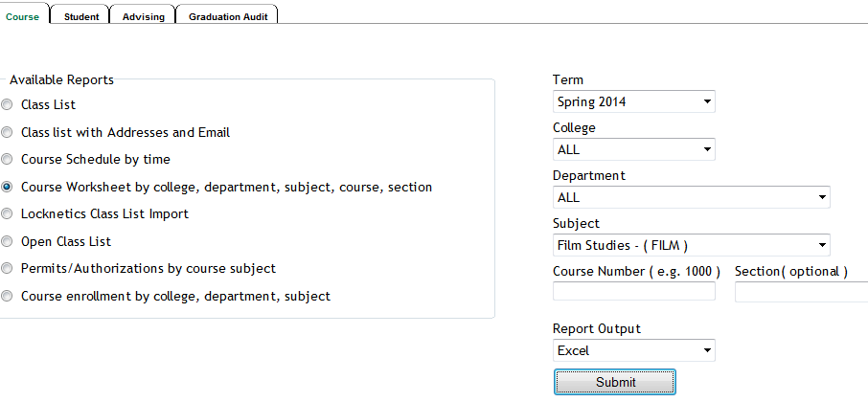Select Course enrollment by college report

(8, 297)
